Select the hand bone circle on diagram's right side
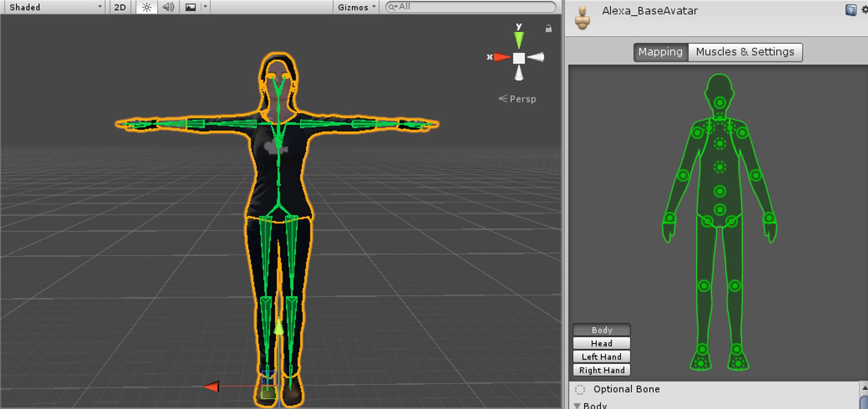Image resolution: width=868 pixels, height=409 pixels. (769, 218)
